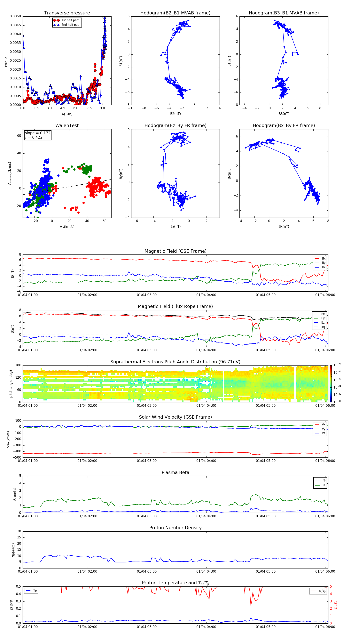Click the 'Hodogram(B3_B1 MVAB frame)' title
Image resolution: width=351 pixels, height=644 pixels.
(284, 13)
